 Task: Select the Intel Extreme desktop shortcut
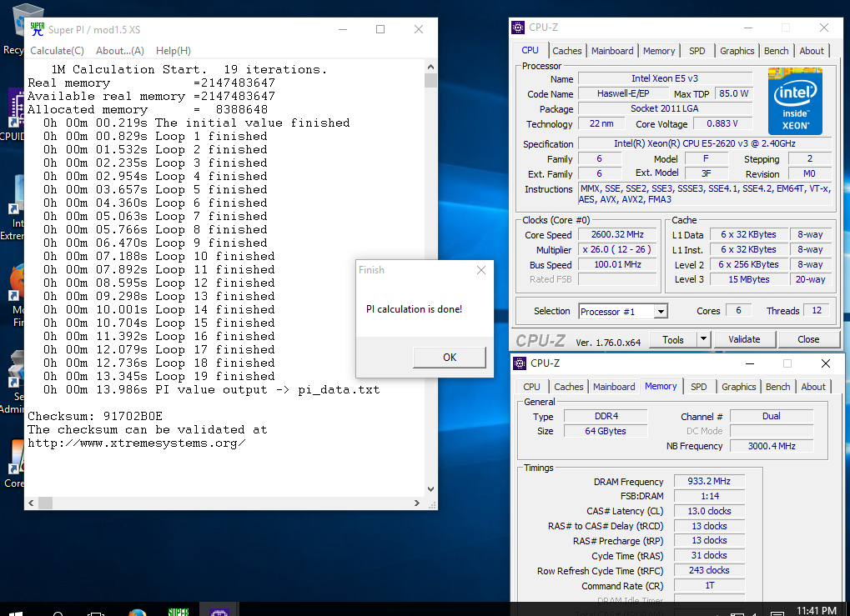[x=12, y=208]
